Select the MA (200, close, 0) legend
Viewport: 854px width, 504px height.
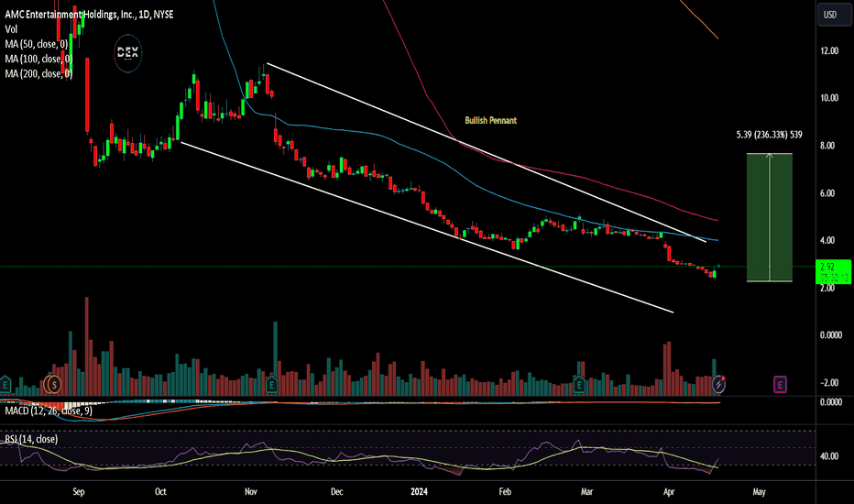[38, 73]
